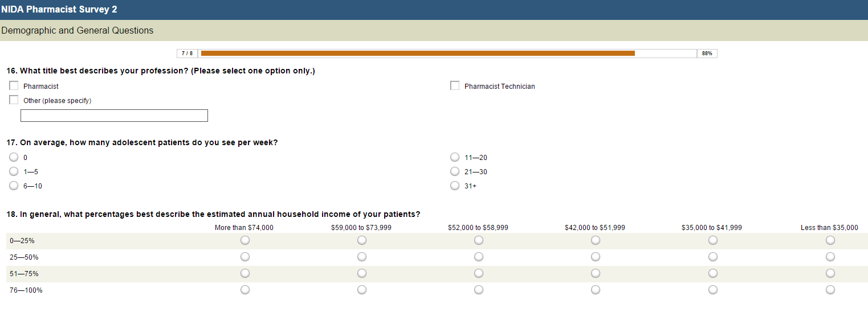This screenshot has width=868, height=312.
Task: Choose 21—30 adolescent patients radio
Action: tap(455, 171)
